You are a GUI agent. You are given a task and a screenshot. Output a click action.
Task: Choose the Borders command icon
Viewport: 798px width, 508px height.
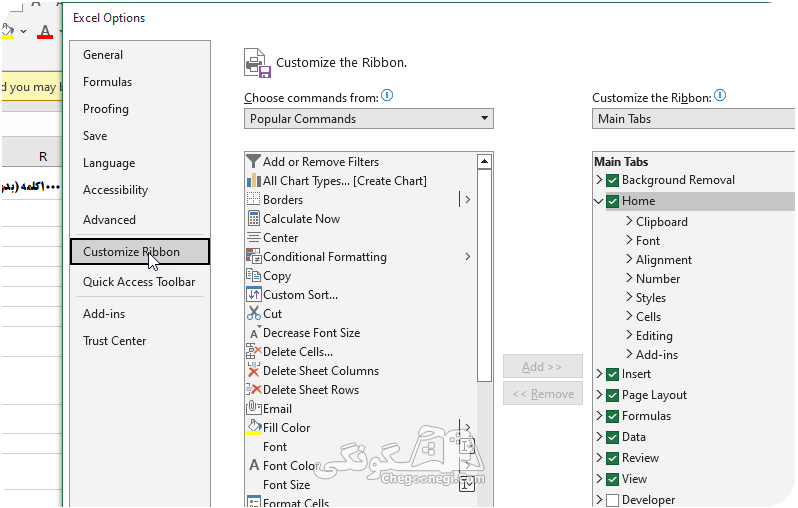coord(253,200)
